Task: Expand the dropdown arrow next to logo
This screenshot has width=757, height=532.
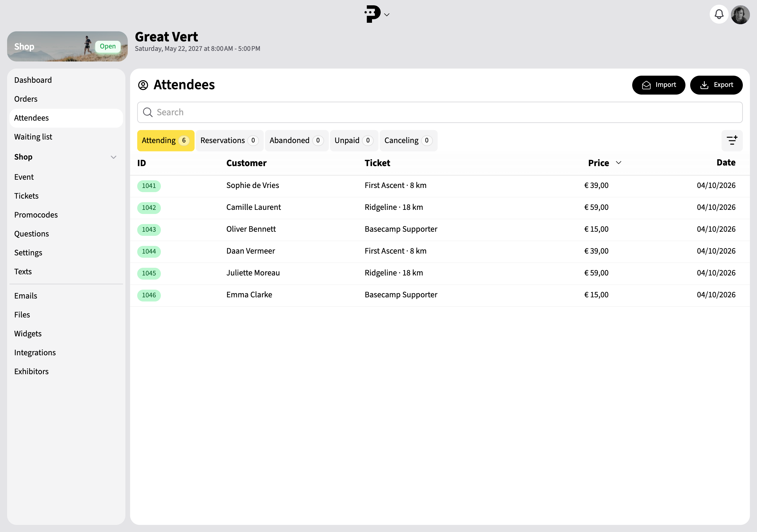Action: pyautogui.click(x=387, y=15)
